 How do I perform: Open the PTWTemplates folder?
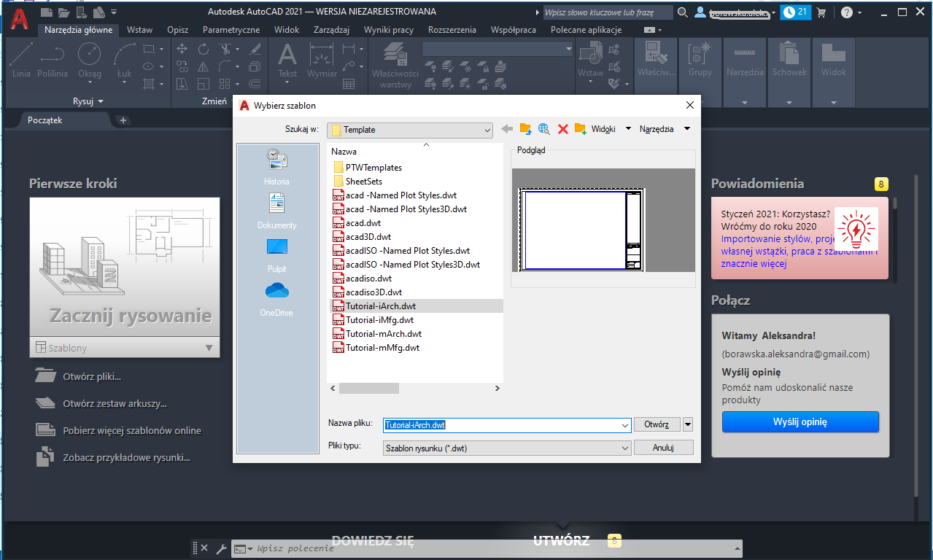tap(373, 168)
